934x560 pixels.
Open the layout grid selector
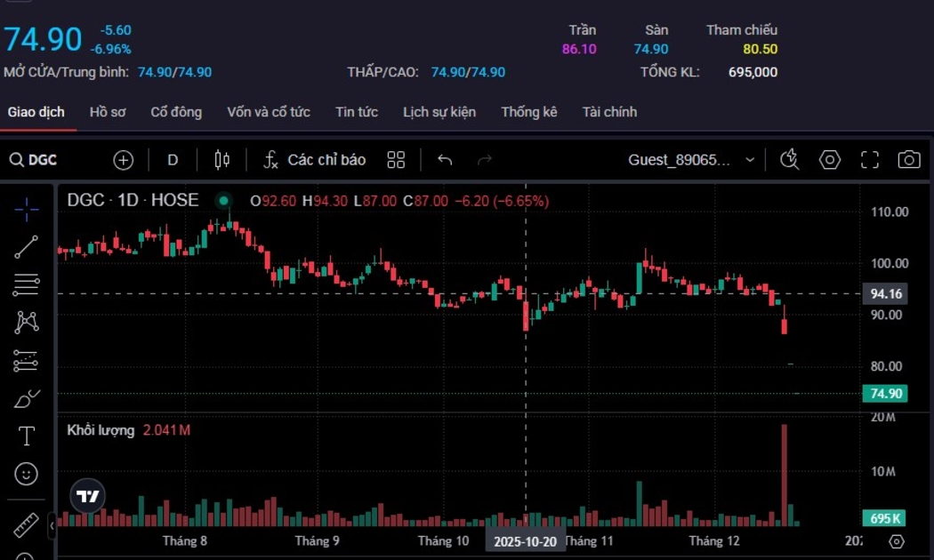(396, 160)
